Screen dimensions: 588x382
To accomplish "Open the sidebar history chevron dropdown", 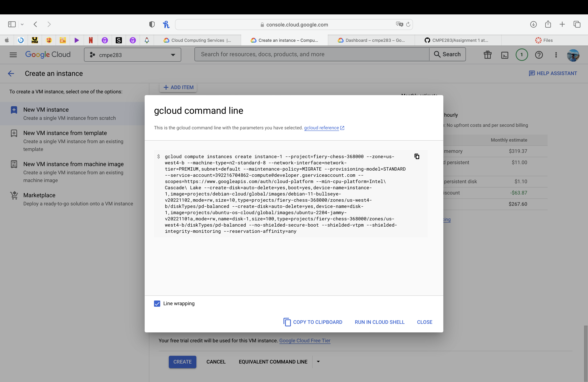I will 22,24.
